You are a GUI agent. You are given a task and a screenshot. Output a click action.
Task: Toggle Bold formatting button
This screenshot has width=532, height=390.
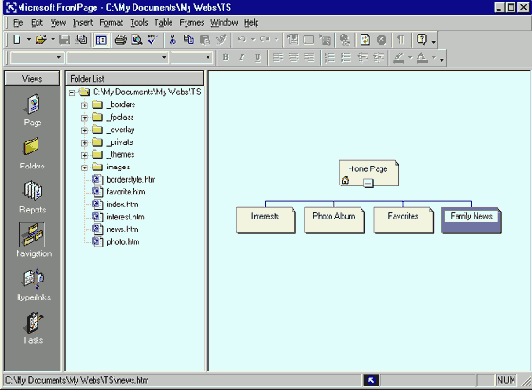coord(226,57)
